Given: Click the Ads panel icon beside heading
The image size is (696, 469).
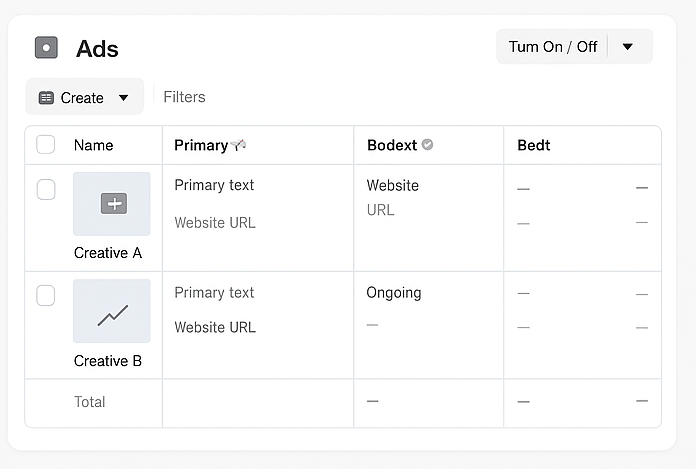Looking at the screenshot, I should [x=46, y=48].
